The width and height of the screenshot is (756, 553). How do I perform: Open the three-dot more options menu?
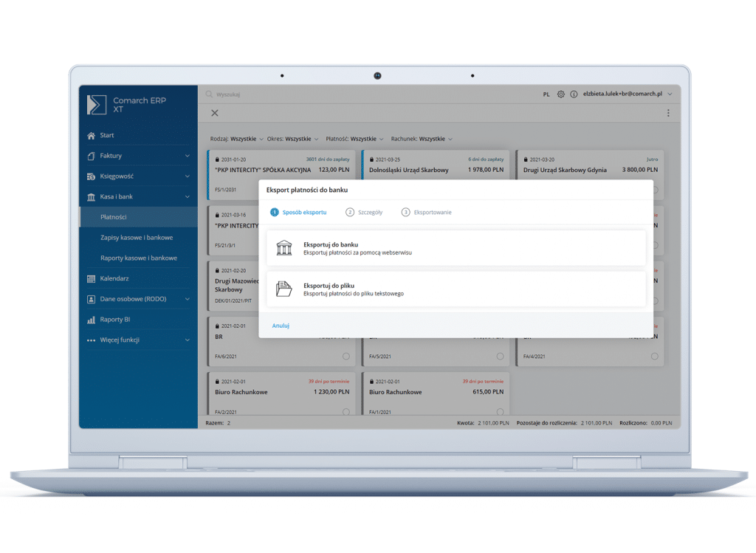click(668, 114)
